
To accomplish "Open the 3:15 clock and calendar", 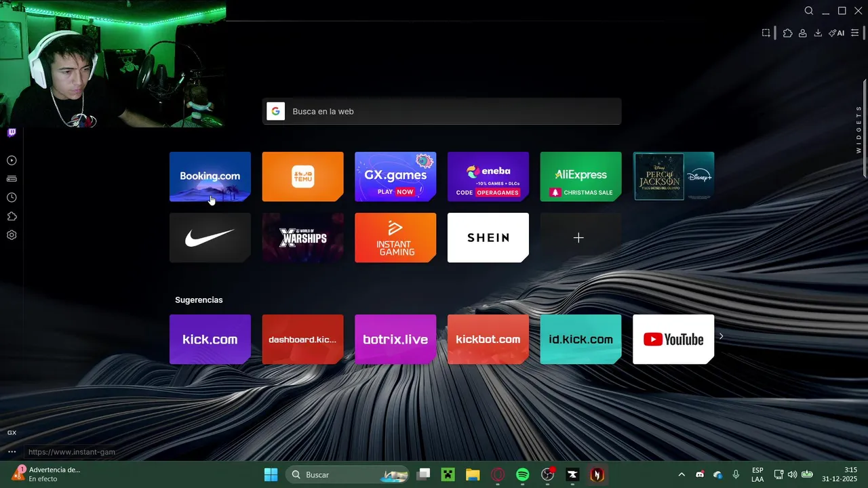I will tap(840, 474).
